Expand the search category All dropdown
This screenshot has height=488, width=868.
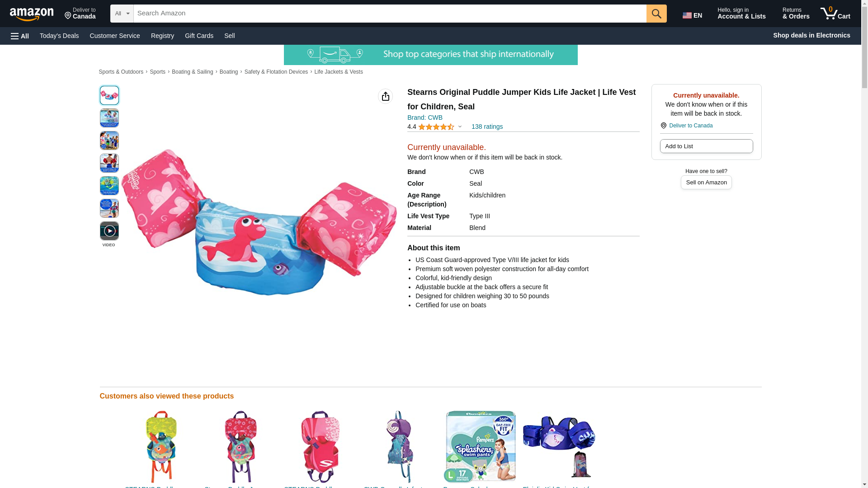click(x=122, y=14)
